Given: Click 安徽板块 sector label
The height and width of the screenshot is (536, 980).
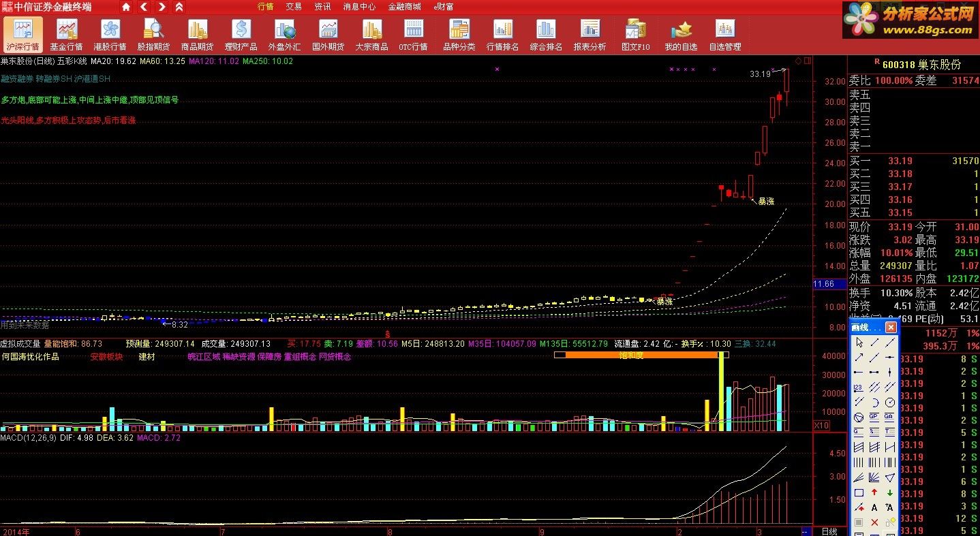Looking at the screenshot, I should pyautogui.click(x=106, y=356).
